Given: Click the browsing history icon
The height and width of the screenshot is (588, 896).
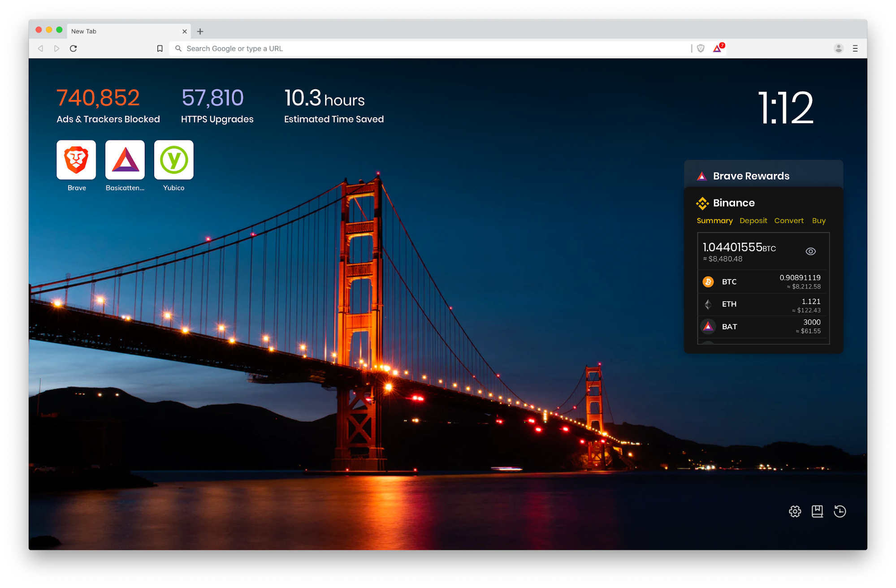Looking at the screenshot, I should point(840,510).
